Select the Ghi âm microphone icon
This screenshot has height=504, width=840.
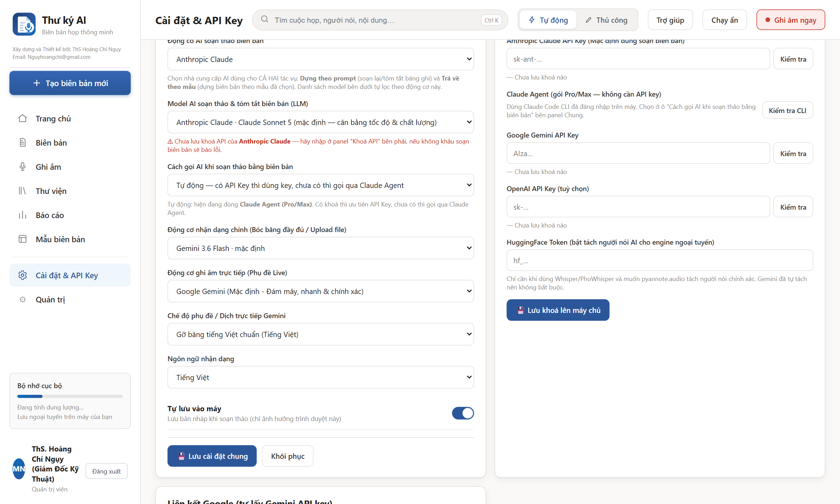pos(22,167)
